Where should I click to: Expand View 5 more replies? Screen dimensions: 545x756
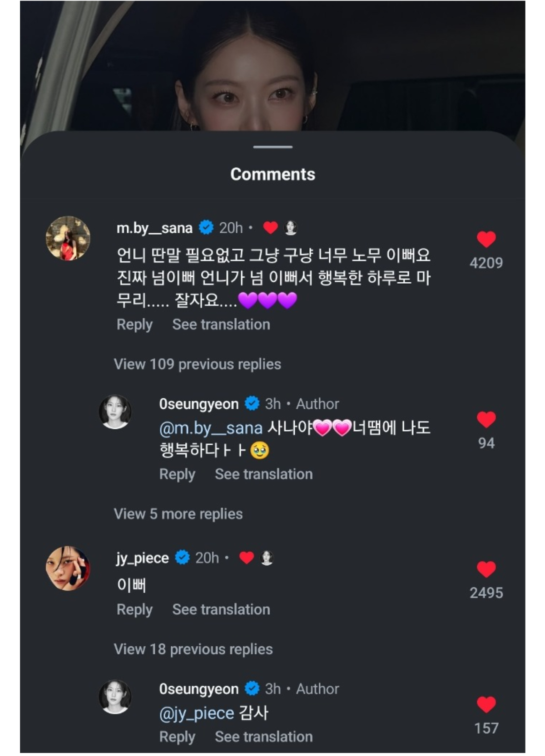178,514
